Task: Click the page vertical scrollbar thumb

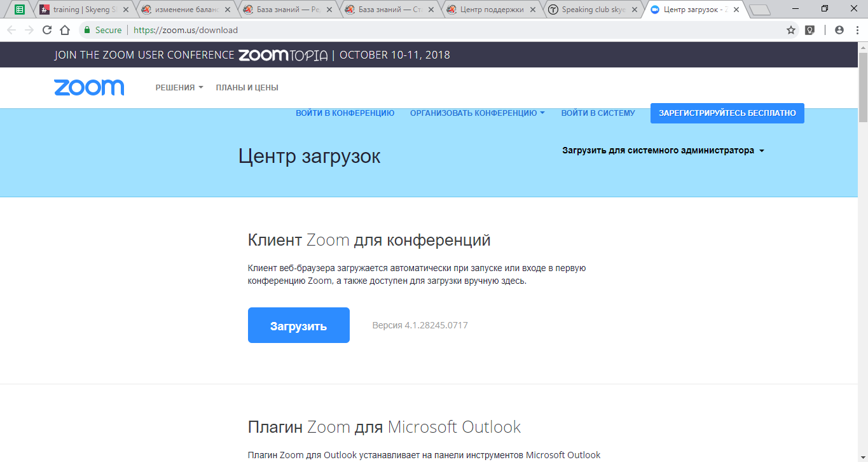Action: (863, 87)
